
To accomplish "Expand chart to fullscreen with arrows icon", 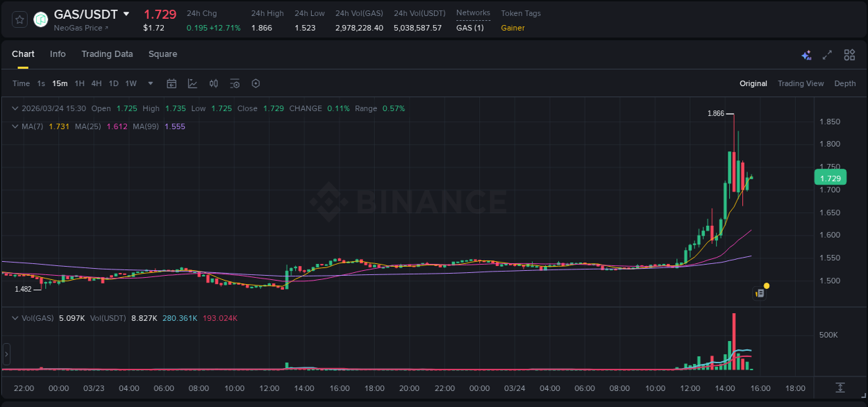I will pyautogui.click(x=827, y=55).
